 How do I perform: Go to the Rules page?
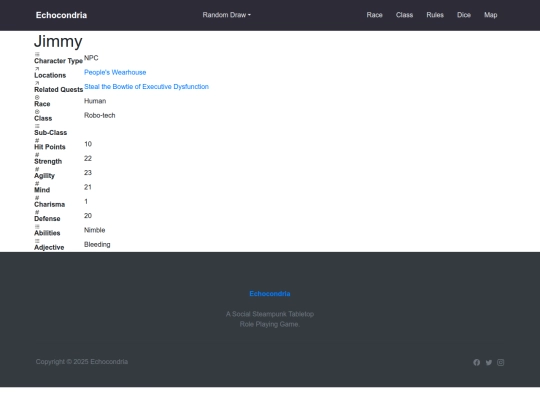coord(435,15)
